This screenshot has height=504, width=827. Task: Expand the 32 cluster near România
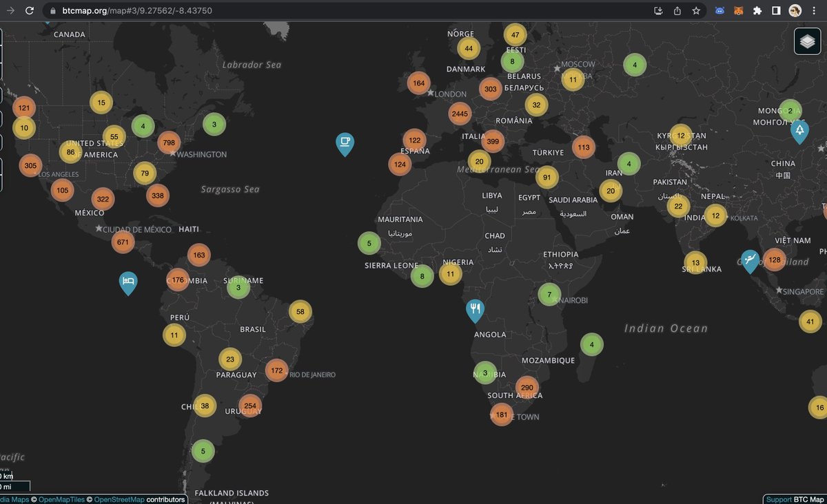(536, 105)
